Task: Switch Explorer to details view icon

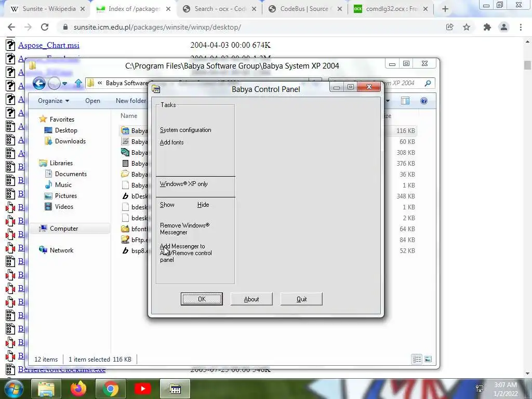Action: [417, 359]
